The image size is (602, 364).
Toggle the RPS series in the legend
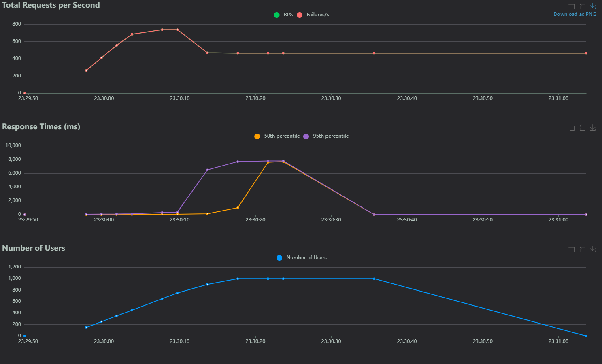(x=283, y=15)
